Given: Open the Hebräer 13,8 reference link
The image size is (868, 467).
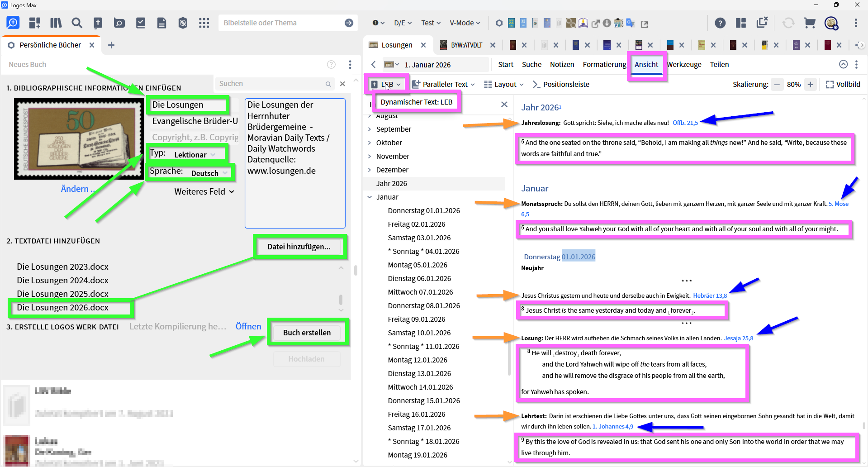Looking at the screenshot, I should pyautogui.click(x=710, y=295).
